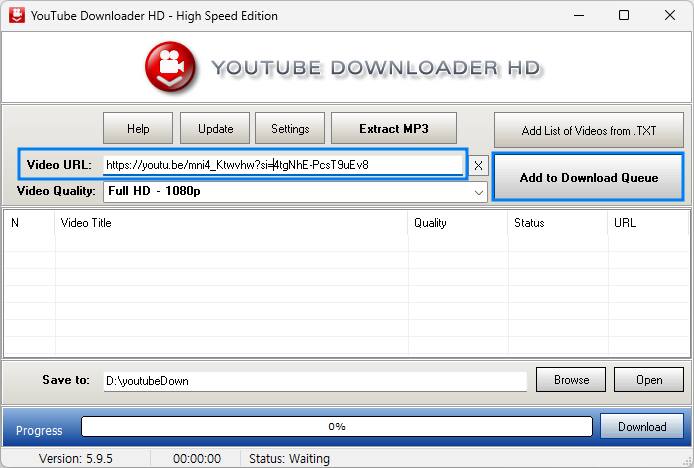Click the Version: 5.9.5 status text
This screenshot has width=694, height=468.
(76, 459)
